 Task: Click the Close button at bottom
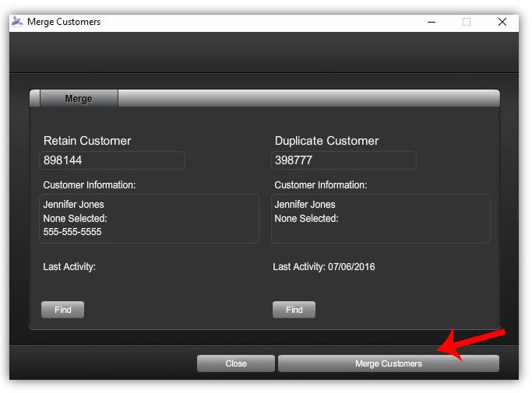click(x=236, y=363)
